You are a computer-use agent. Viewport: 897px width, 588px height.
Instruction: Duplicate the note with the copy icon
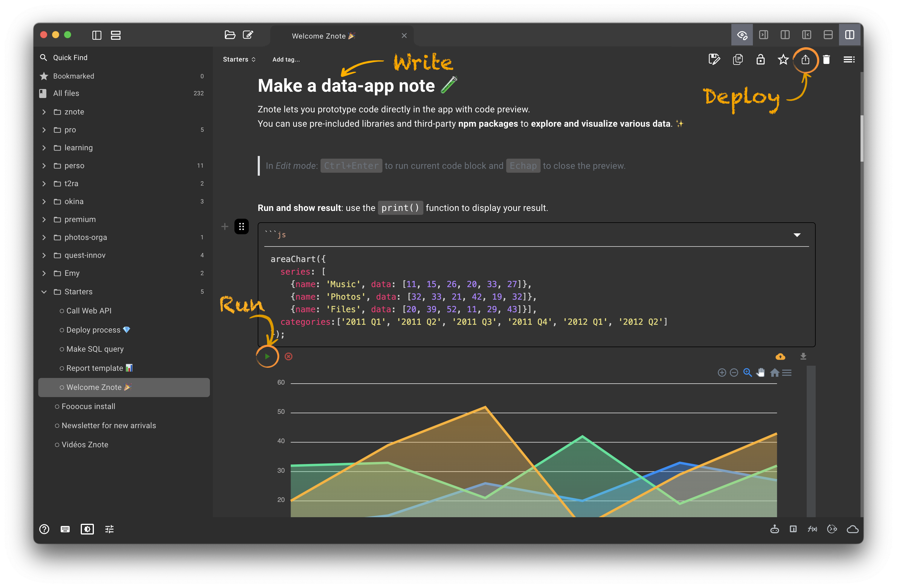(738, 59)
